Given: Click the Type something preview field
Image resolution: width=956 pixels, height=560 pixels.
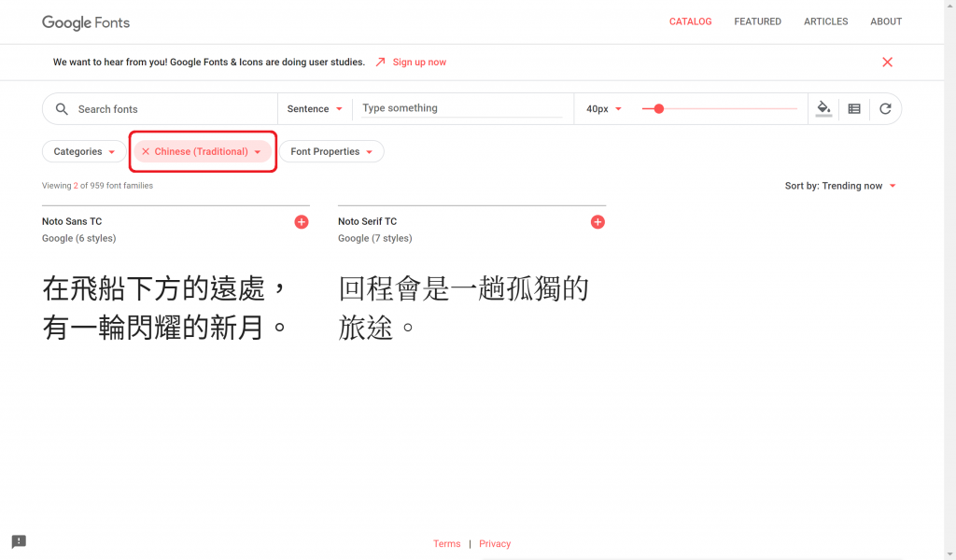Looking at the screenshot, I should click(461, 108).
